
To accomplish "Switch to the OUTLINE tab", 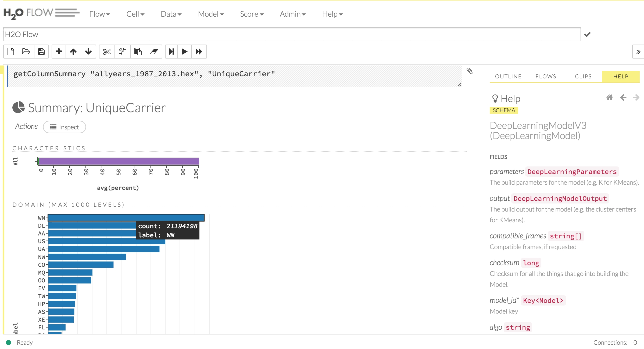I will (x=508, y=77).
